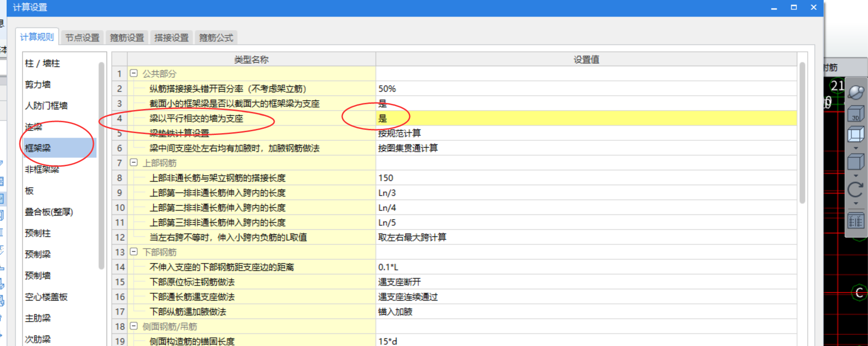
Task: Click highlighted 是 value for 梁以平行相交的墙为支座
Action: 382,118
